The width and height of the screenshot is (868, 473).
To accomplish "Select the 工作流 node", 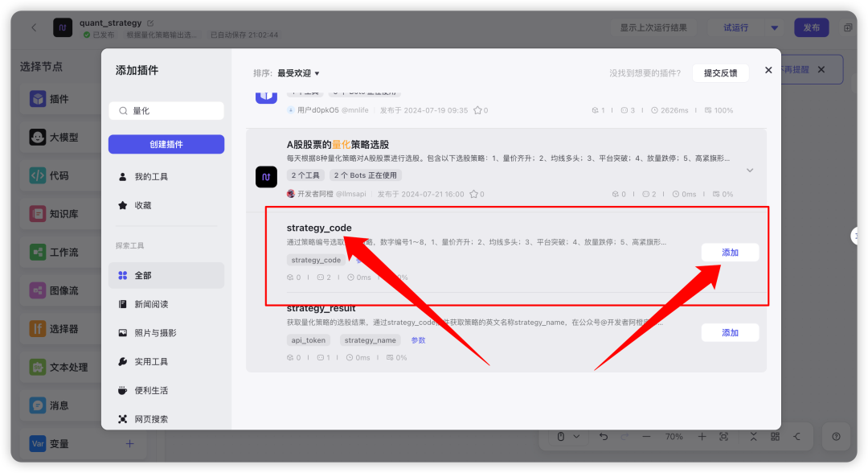I will pos(61,252).
